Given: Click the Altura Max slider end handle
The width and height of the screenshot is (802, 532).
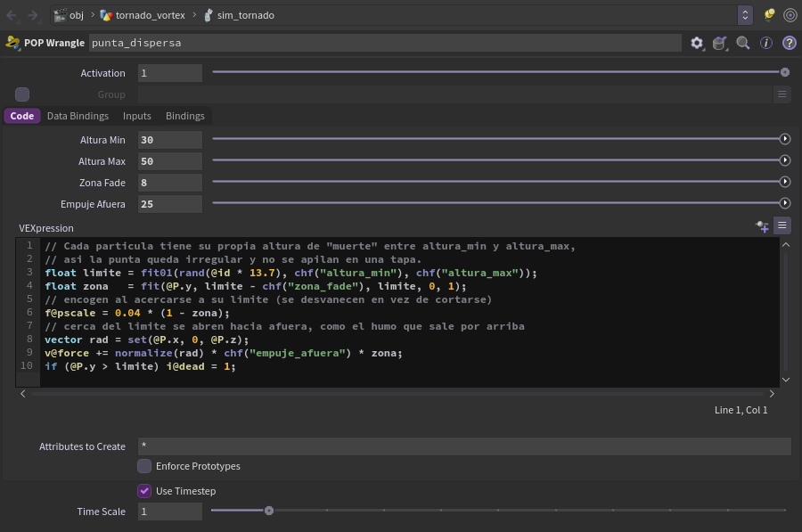Looking at the screenshot, I should 784,160.
